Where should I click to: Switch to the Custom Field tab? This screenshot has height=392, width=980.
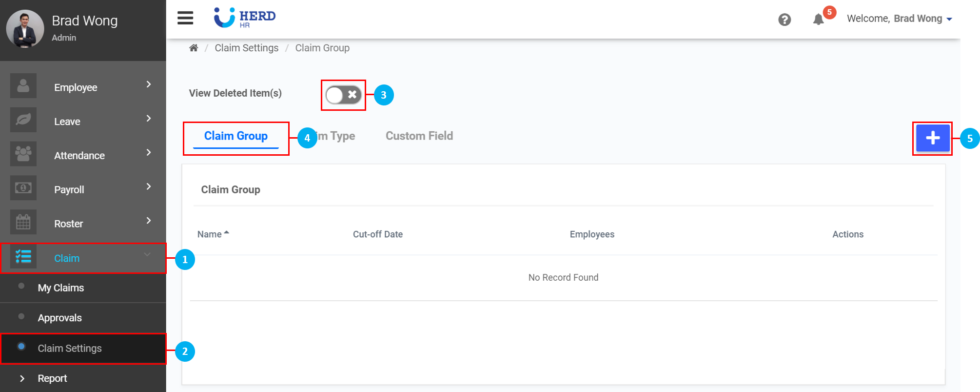(x=419, y=136)
